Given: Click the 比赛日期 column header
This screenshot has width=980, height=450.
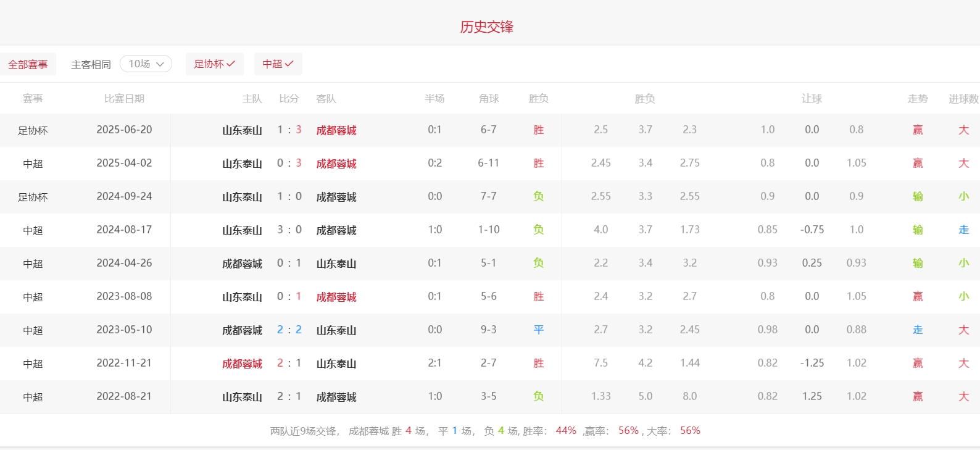Looking at the screenshot, I should (124, 99).
